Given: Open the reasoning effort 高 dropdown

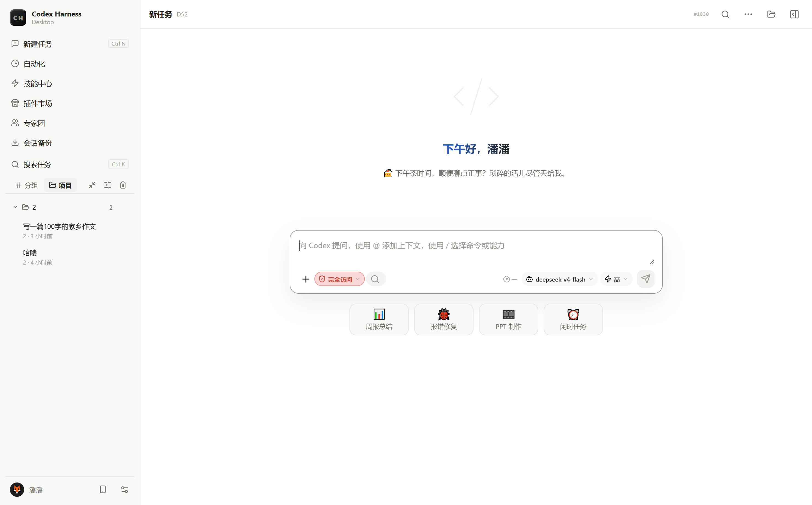Looking at the screenshot, I should pos(616,279).
